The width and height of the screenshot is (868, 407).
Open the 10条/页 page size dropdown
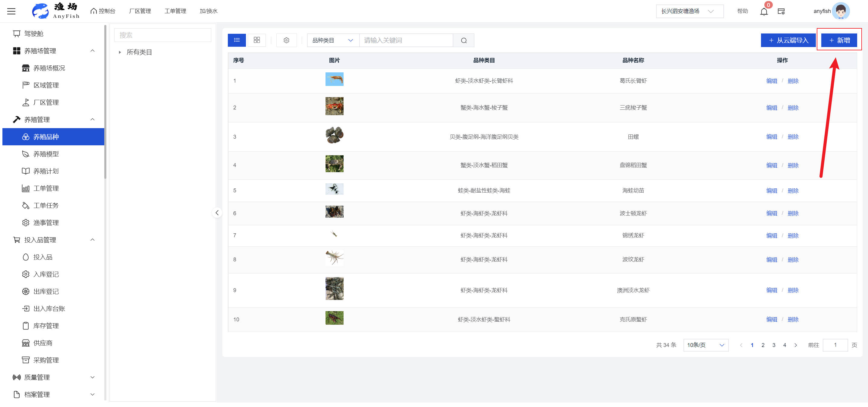click(x=706, y=345)
